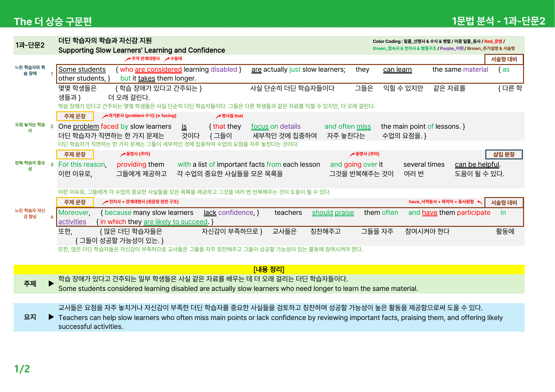555x392 pixels.
Task: Click the Korean title "더딘 학습자의 학습과 자신감 지원"
Action: [105, 40]
